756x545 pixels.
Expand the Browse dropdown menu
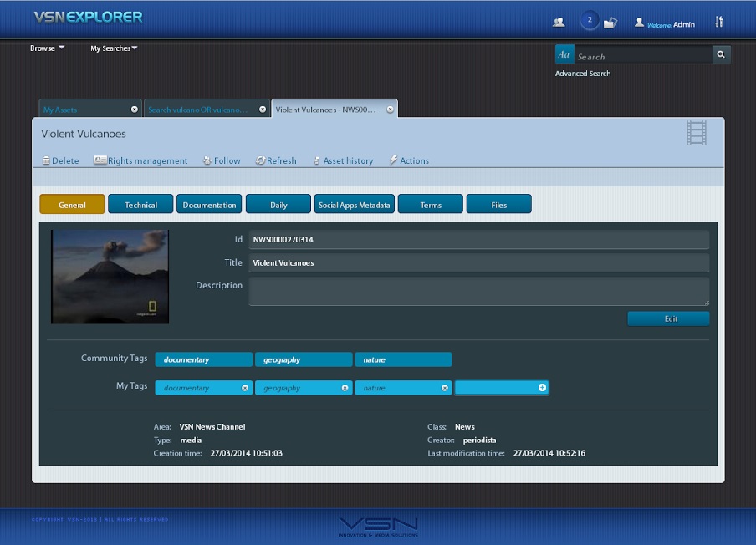click(x=47, y=48)
